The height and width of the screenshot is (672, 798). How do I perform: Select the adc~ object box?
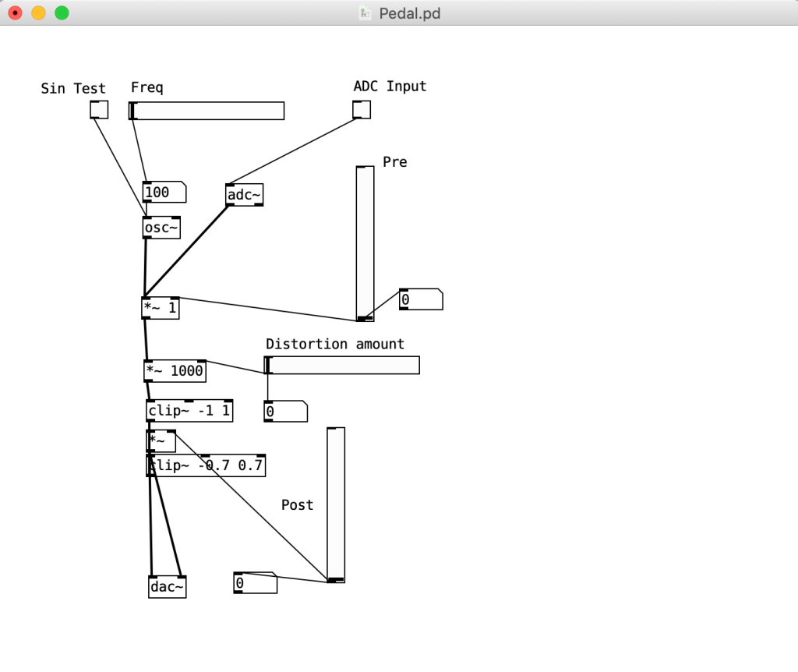tap(244, 195)
